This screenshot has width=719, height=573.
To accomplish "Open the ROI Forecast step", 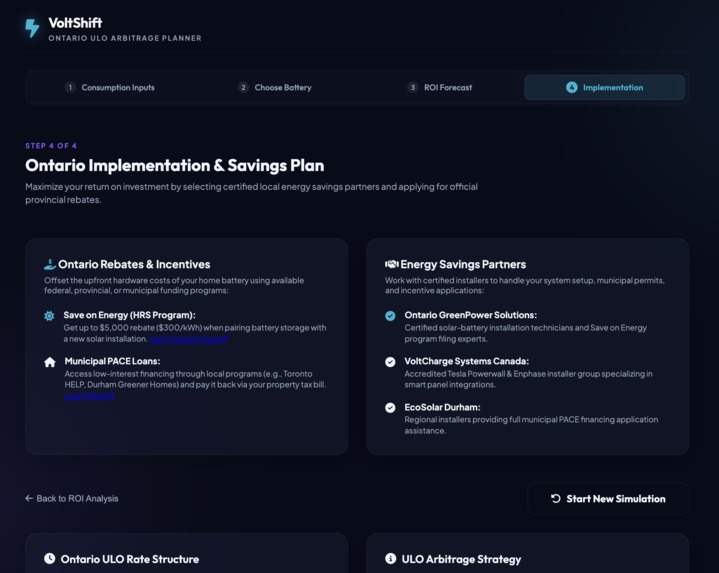I will pyautogui.click(x=439, y=87).
